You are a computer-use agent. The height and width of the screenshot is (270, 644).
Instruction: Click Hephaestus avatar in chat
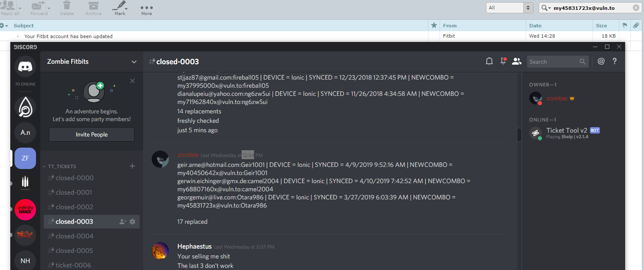click(x=160, y=251)
